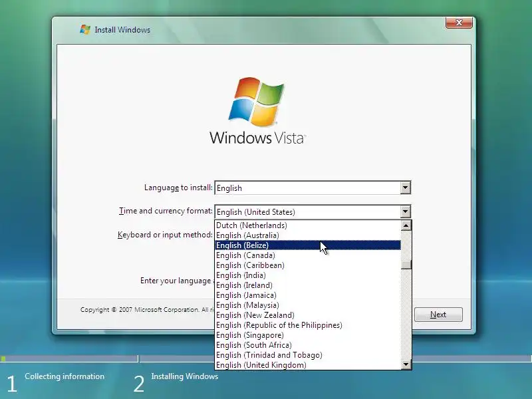Pick English (South Africa) entry

[x=308, y=345]
